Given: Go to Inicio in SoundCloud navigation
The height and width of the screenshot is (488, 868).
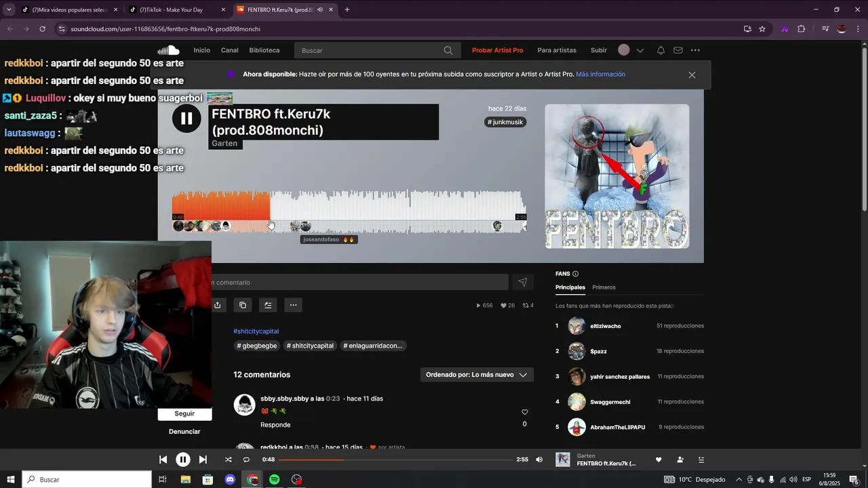Looking at the screenshot, I should click(x=201, y=50).
